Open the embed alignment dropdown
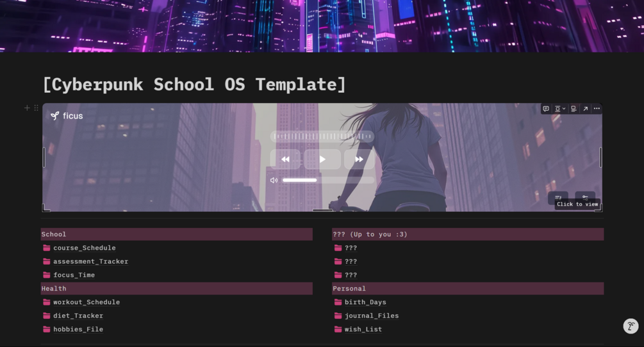This screenshot has width=644, height=347. 560,109
